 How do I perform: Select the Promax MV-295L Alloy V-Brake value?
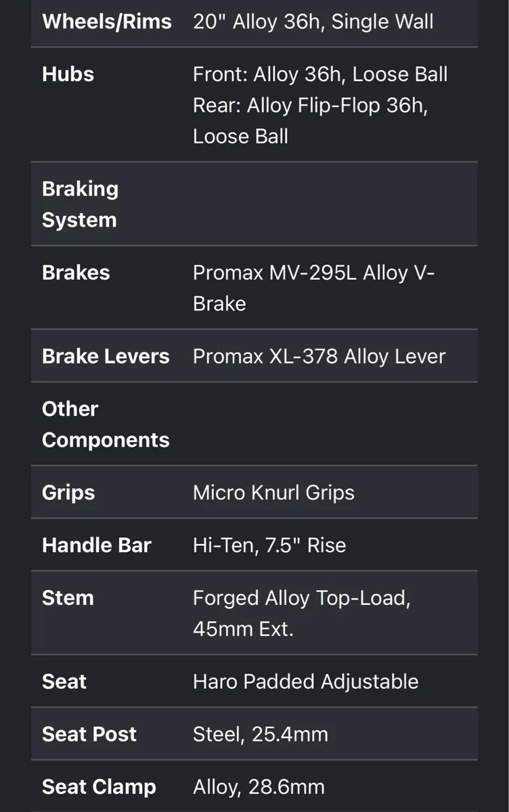[314, 288]
